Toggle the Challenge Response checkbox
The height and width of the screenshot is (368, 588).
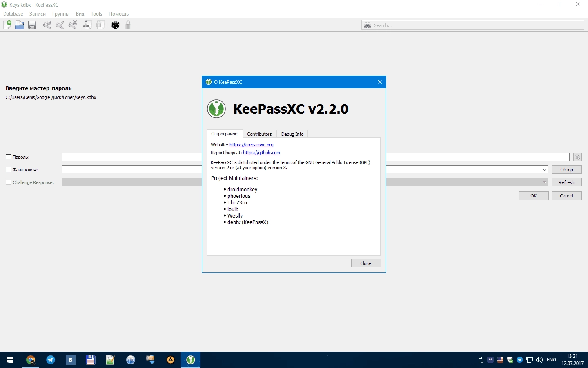(x=8, y=182)
